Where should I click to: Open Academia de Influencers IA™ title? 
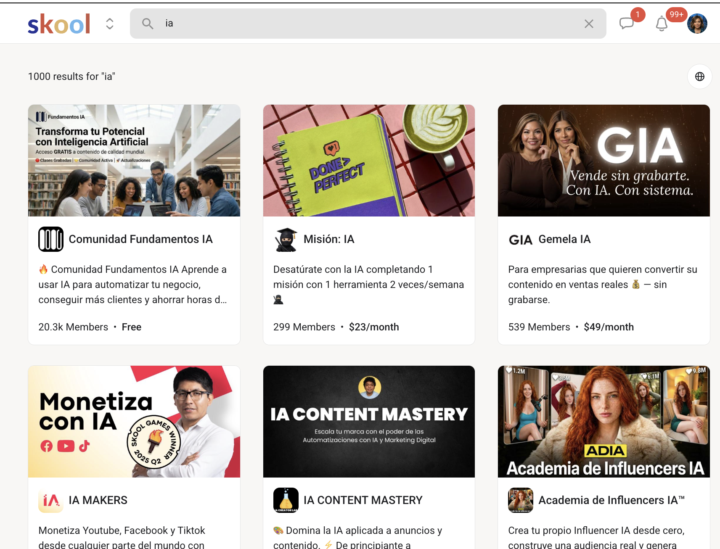[611, 500]
